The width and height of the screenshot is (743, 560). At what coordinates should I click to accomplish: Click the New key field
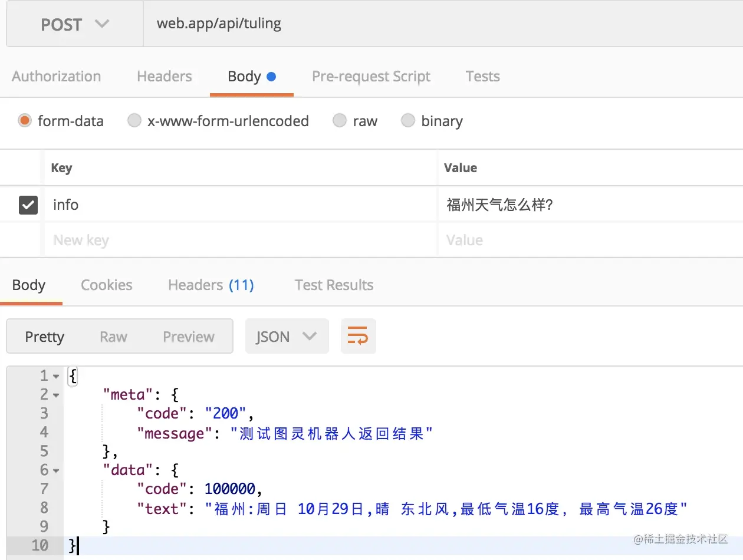tap(240, 240)
